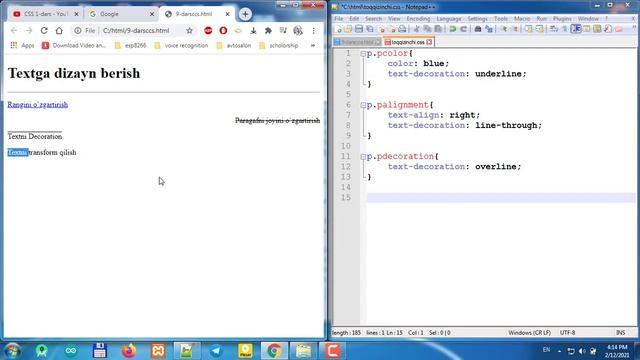Click the Copy icon in Notepad++ toolbar
This screenshot has width=640, height=360.
[x=427, y=29]
